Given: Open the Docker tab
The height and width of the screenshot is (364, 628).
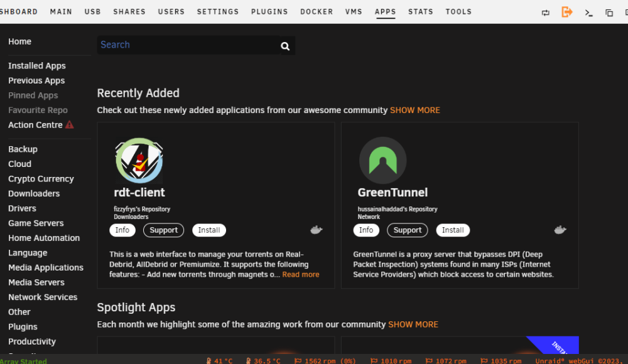Looking at the screenshot, I should 317,12.
